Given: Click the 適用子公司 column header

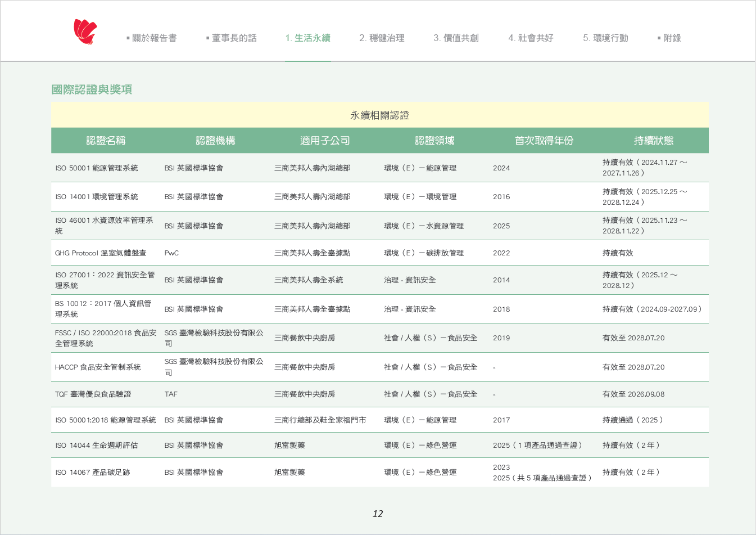Looking at the screenshot, I should point(325,141).
